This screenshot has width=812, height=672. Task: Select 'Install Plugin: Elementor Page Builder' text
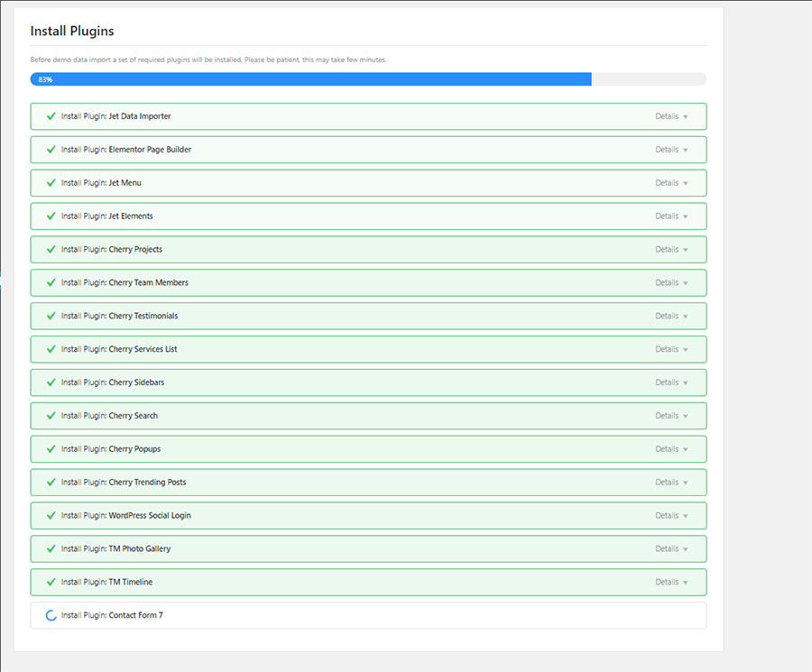click(x=126, y=150)
